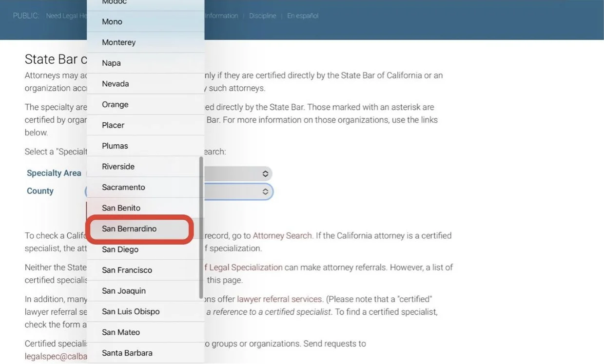604x364 pixels.
Task: Pick Placer in the dropdown list
Action: pos(145,125)
